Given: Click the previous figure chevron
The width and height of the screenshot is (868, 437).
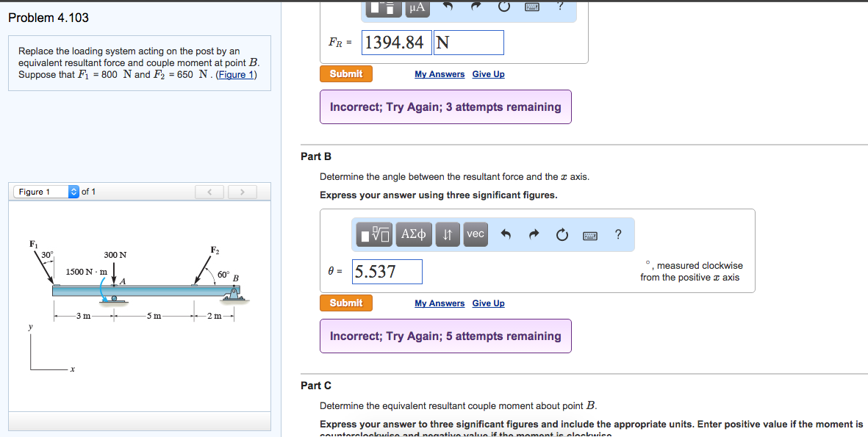Looking at the screenshot, I should (x=209, y=191).
